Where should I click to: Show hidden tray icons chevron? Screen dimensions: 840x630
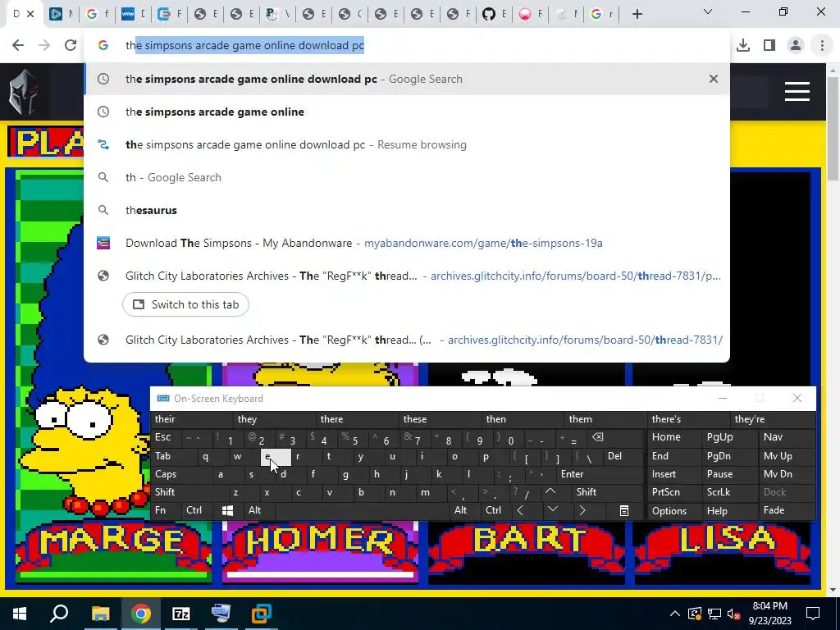click(x=675, y=614)
